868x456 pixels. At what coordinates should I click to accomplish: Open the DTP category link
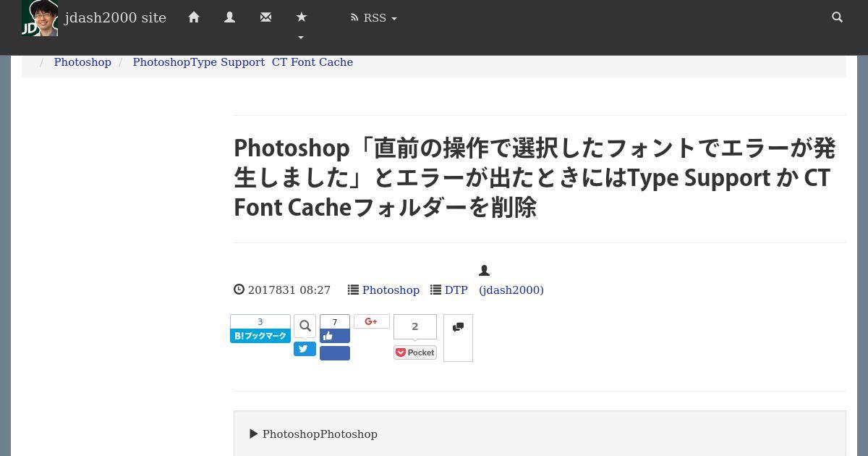(x=456, y=290)
